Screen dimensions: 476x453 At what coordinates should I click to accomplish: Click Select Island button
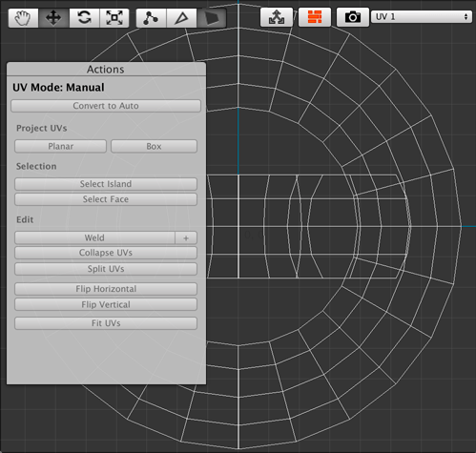click(106, 184)
